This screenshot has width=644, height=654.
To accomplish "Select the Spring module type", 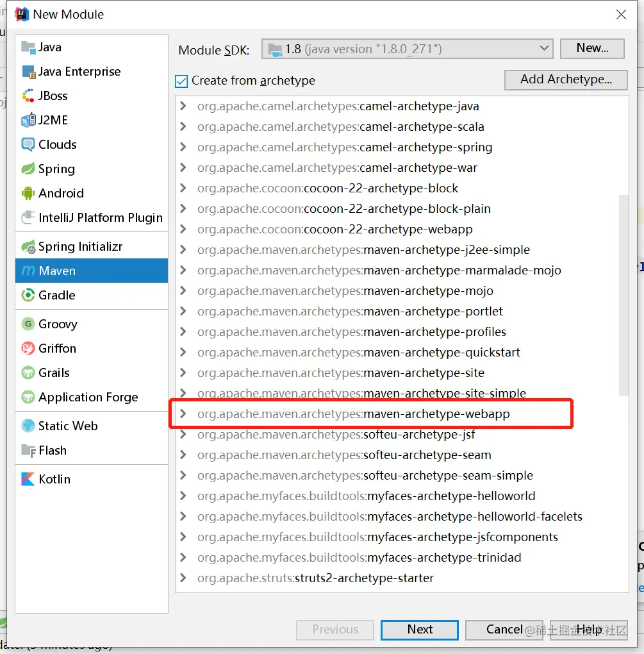I will coord(92,169).
